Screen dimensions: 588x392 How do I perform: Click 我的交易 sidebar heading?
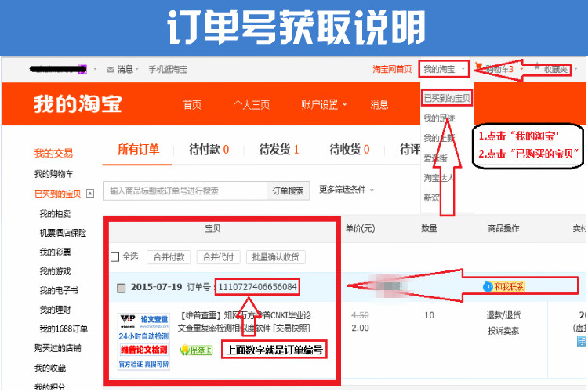[53, 153]
